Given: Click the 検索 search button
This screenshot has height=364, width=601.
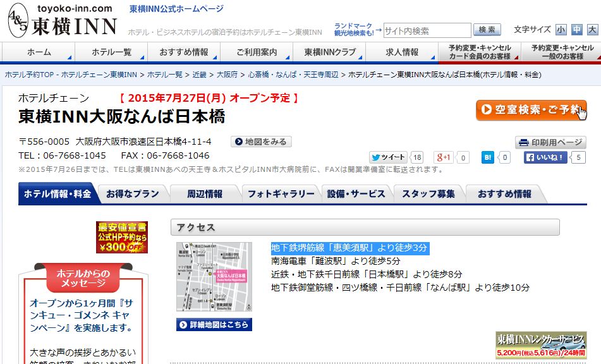Looking at the screenshot, I should point(487,30).
